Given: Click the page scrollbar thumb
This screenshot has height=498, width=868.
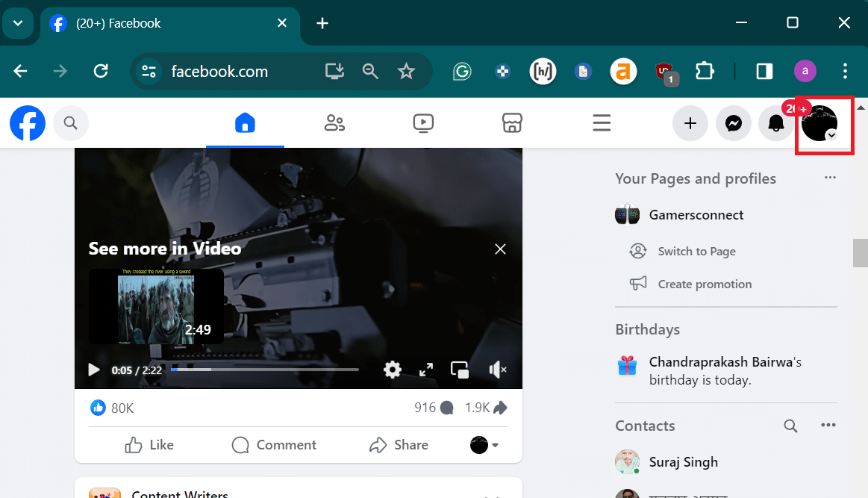Looking at the screenshot, I should click(x=861, y=253).
